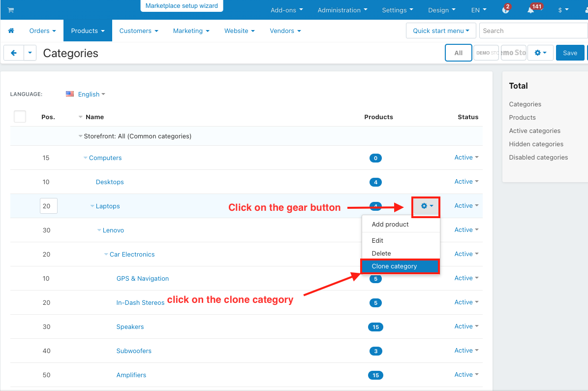Collapse the Lenovo subcategory
588x391 pixels.
coord(99,230)
